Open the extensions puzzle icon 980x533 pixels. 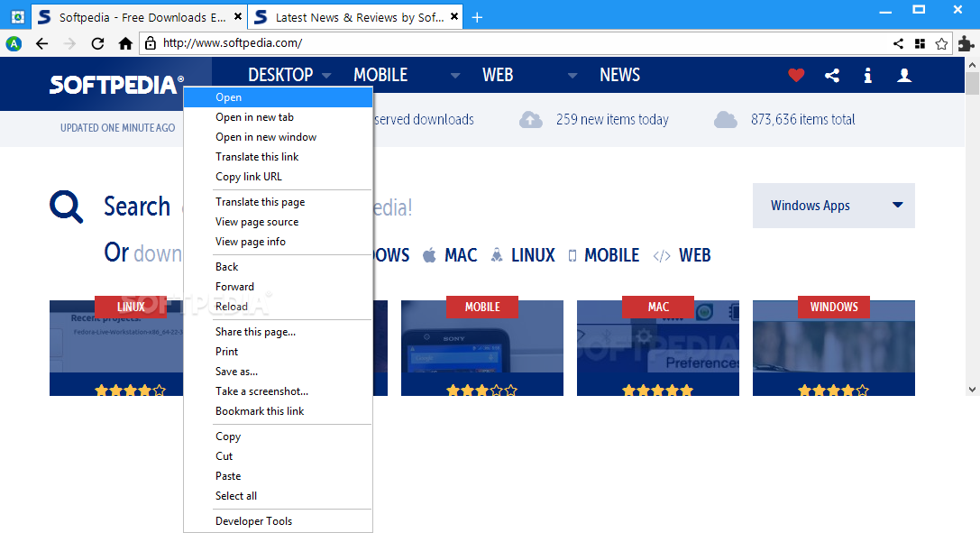(x=966, y=43)
